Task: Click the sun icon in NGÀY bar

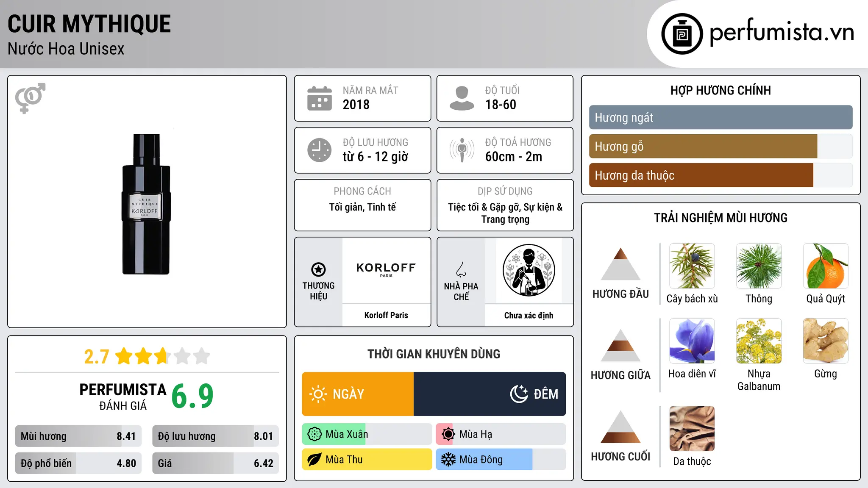Action: coord(318,394)
